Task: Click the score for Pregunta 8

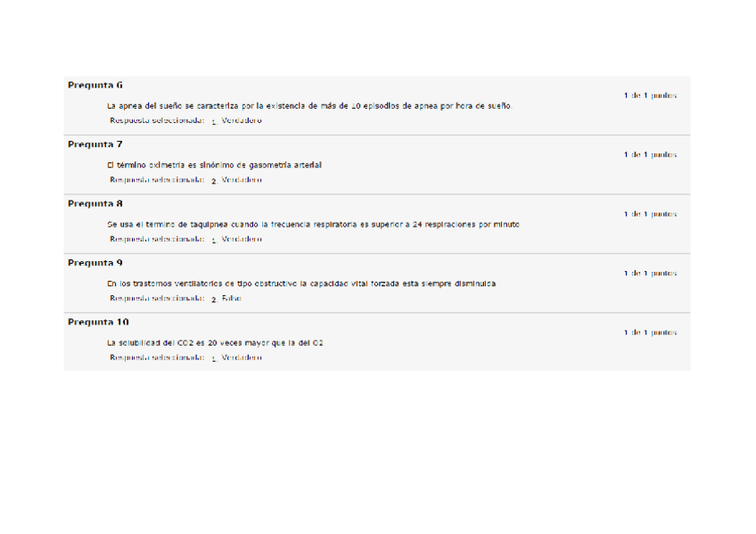Action: [x=651, y=214]
